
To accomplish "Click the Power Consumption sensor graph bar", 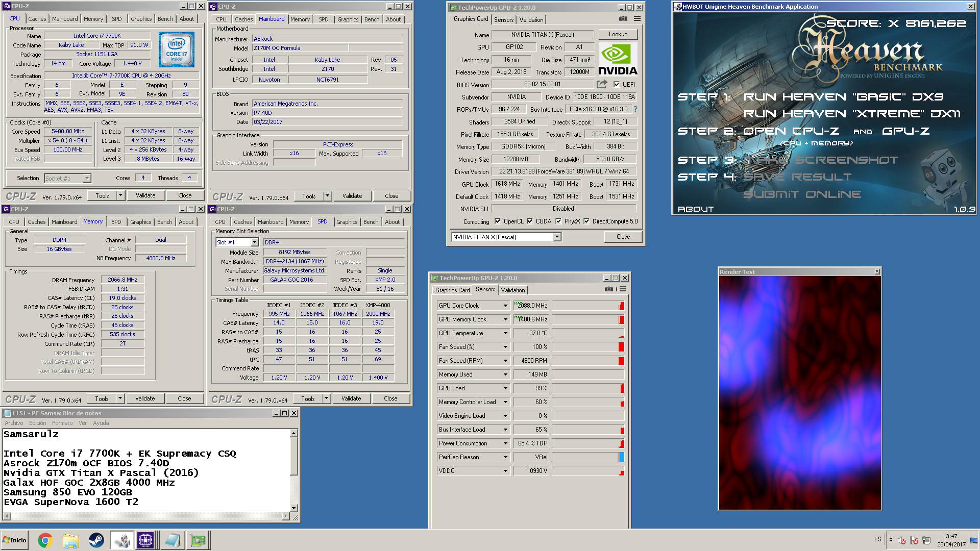I will pyautogui.click(x=588, y=443).
